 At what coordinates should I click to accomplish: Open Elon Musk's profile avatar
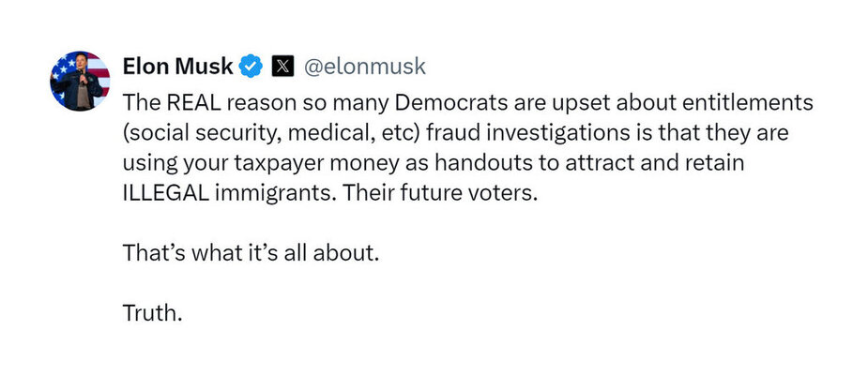pyautogui.click(x=80, y=81)
